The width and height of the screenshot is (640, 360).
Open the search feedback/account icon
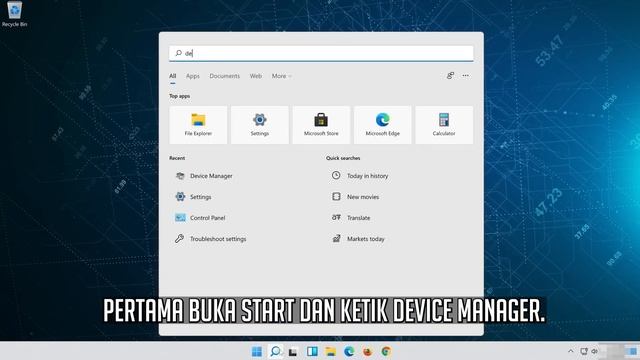[450, 76]
